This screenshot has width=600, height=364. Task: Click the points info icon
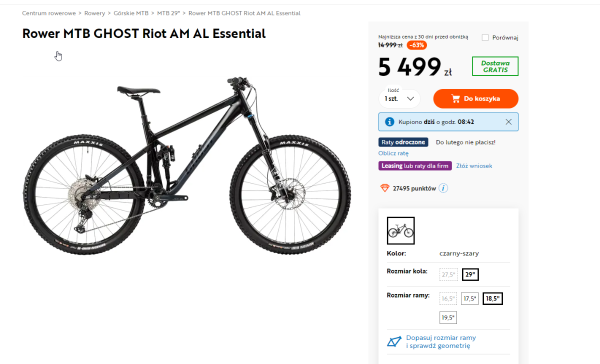pos(443,188)
